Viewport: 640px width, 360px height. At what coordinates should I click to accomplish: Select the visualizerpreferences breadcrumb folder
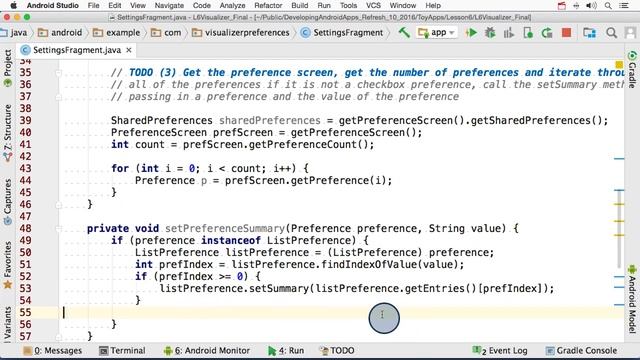pyautogui.click(x=241, y=33)
